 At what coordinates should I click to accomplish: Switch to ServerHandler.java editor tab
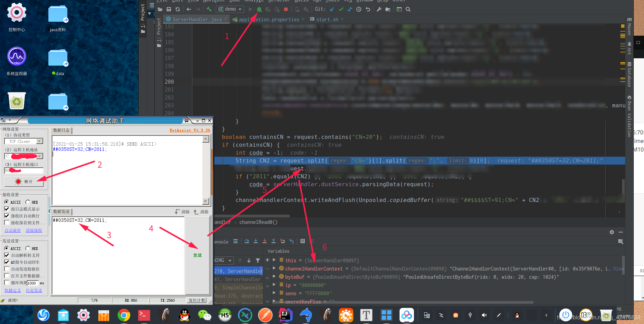(x=197, y=20)
